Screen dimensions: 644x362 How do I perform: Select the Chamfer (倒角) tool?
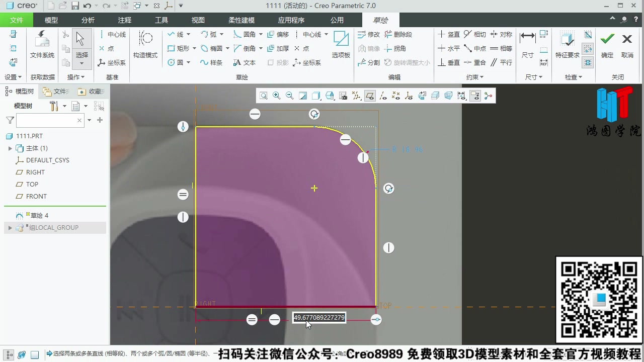point(245,49)
